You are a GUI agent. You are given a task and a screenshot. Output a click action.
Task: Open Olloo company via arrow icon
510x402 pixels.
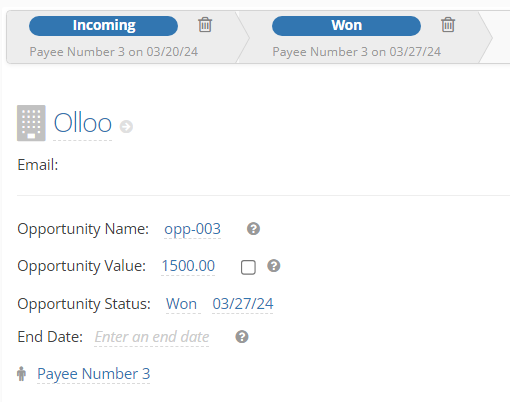126,127
